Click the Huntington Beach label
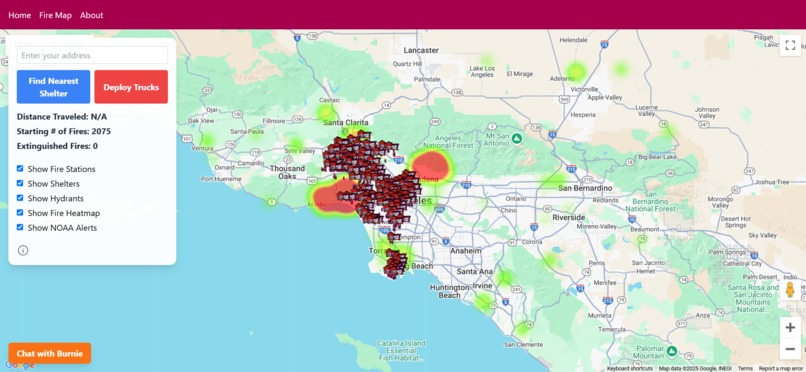The height and width of the screenshot is (372, 806). [450, 291]
